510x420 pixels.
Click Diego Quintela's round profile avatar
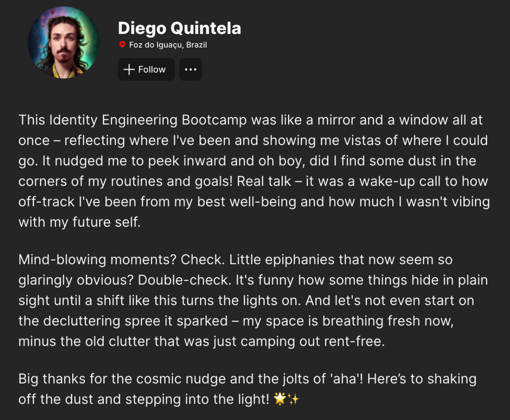[x=64, y=43]
